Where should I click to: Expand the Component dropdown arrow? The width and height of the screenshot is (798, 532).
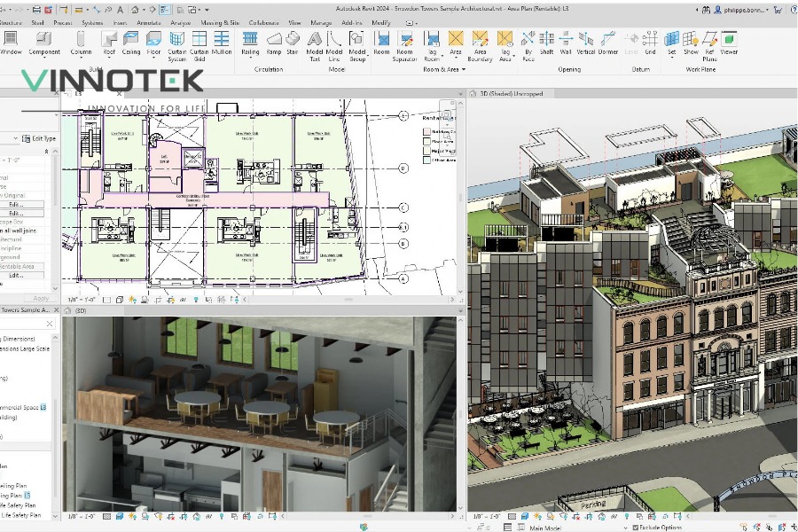click(43, 58)
